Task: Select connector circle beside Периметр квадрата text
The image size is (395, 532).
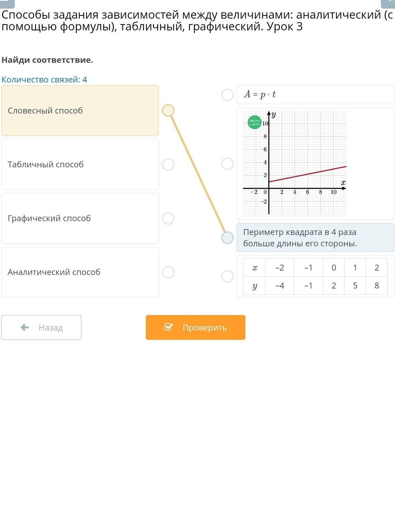Action: 227,238
